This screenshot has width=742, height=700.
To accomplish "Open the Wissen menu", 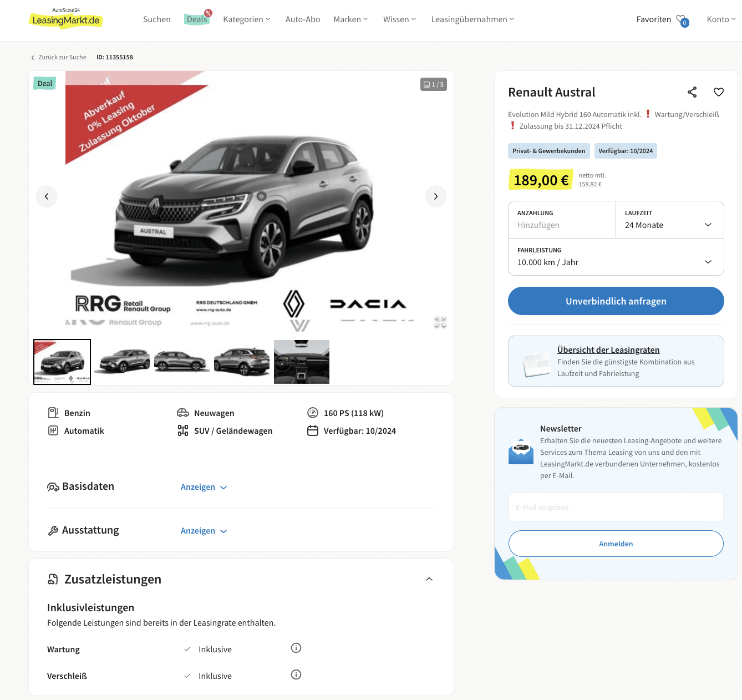I will [400, 19].
